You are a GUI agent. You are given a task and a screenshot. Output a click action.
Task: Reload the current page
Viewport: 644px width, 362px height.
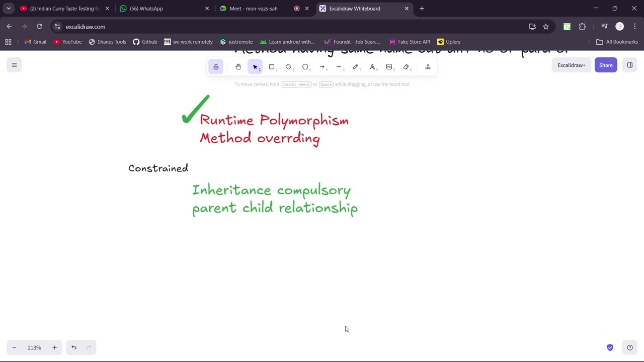pyautogui.click(x=39, y=27)
